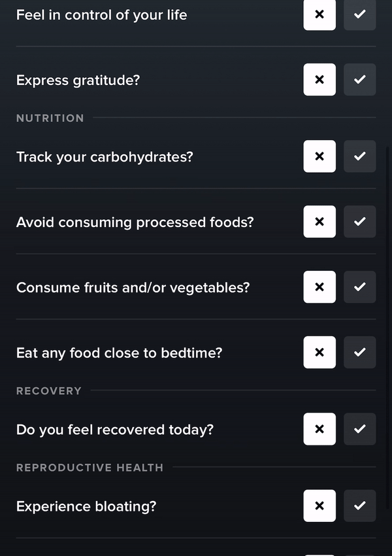Toggle yes for Consume fruits and/or vegetables

pyautogui.click(x=359, y=287)
